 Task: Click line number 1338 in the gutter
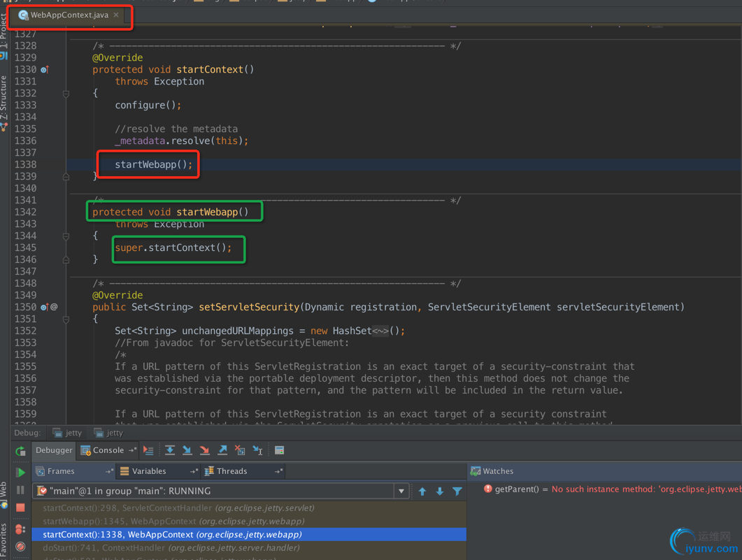26,164
